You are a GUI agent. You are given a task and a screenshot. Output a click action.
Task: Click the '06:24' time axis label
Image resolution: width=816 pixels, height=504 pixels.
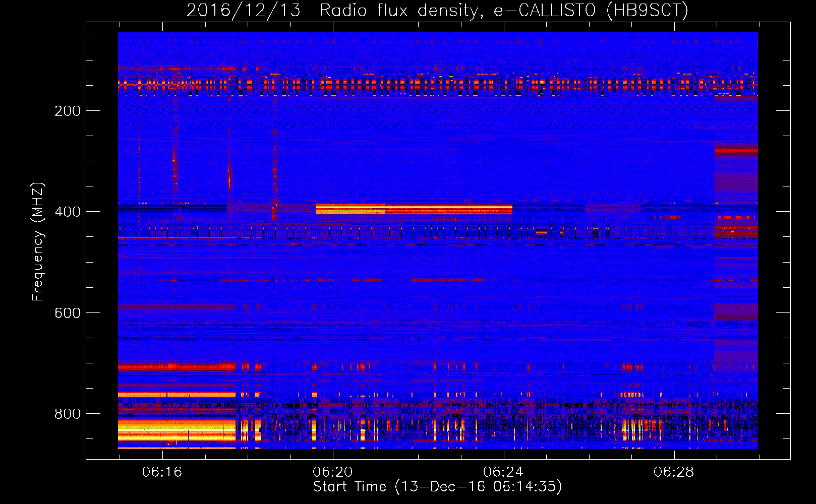(503, 472)
